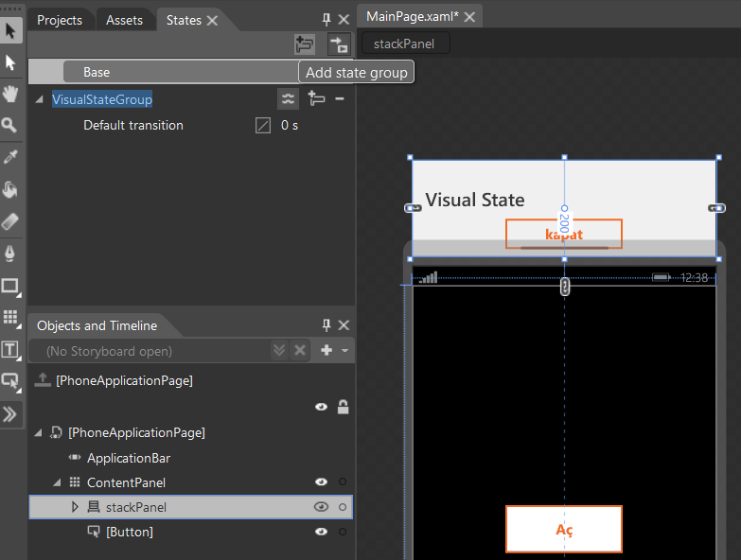Select the Grid layout panel tool
Screen dimensions: 741x560
click(x=10, y=317)
